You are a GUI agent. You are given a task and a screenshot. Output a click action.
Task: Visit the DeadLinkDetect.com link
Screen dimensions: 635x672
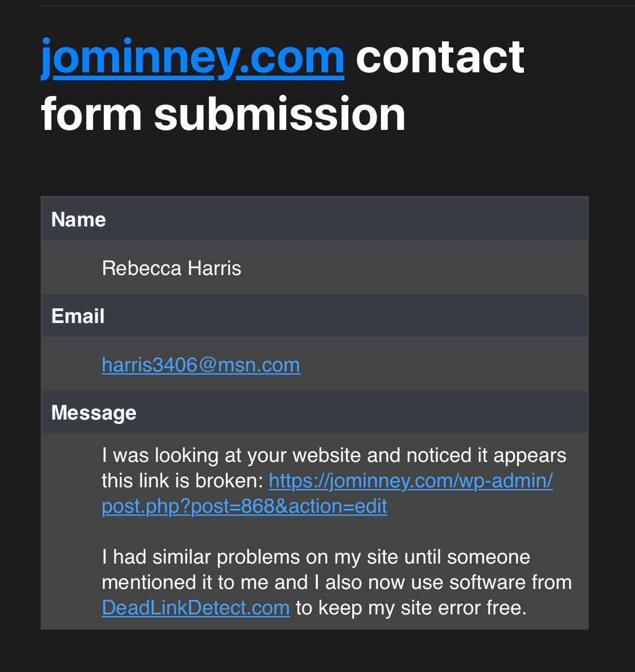(x=196, y=608)
